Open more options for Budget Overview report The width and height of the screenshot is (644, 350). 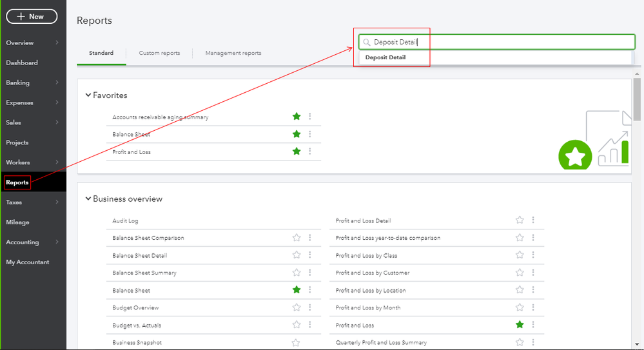[x=310, y=307]
